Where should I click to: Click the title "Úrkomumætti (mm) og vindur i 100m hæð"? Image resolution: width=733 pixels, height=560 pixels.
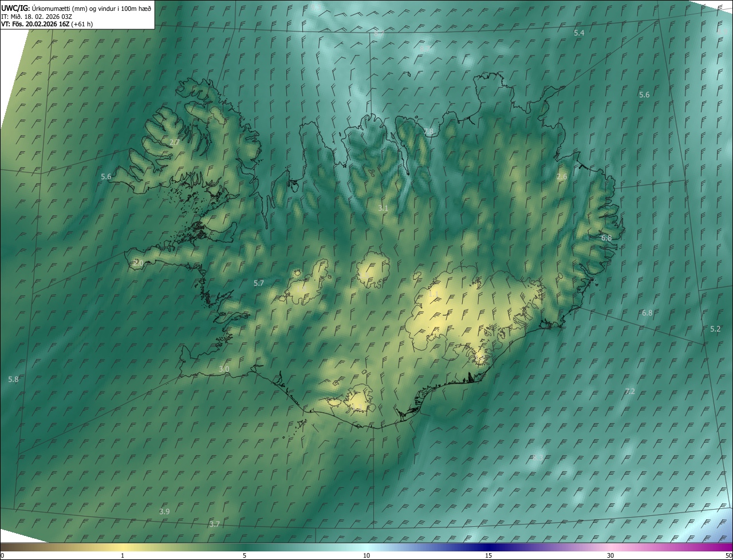click(x=92, y=8)
